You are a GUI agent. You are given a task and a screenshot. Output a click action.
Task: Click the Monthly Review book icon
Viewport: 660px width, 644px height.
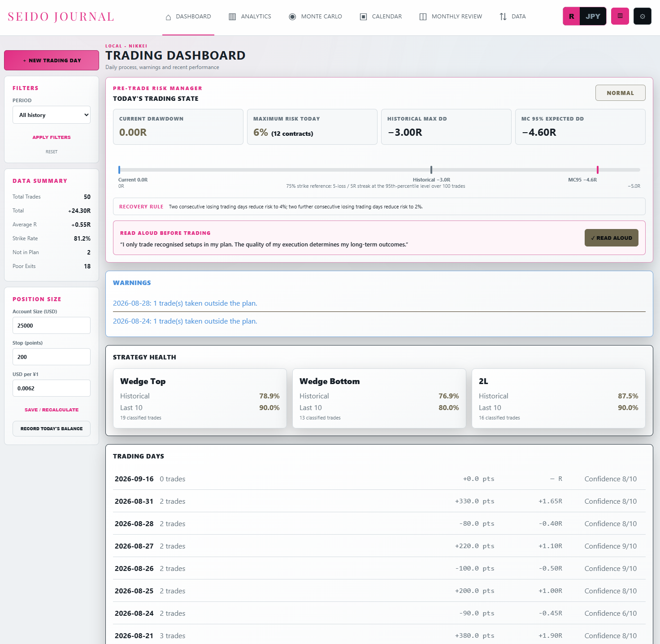click(423, 17)
